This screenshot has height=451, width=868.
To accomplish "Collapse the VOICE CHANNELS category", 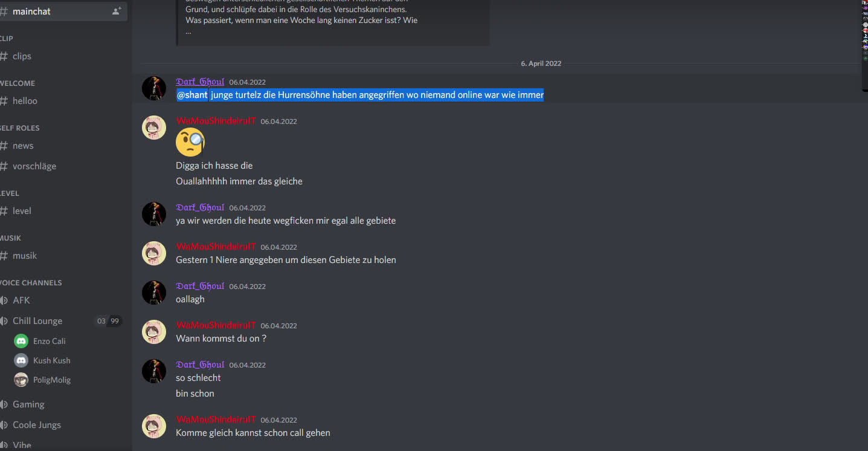I will [31, 282].
